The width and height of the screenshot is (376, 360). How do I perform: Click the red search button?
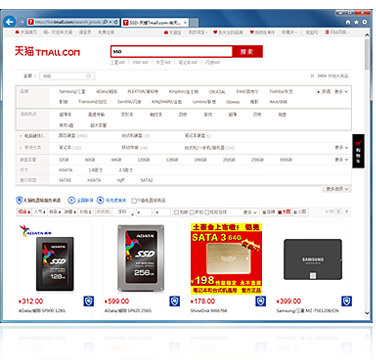pyautogui.click(x=247, y=52)
